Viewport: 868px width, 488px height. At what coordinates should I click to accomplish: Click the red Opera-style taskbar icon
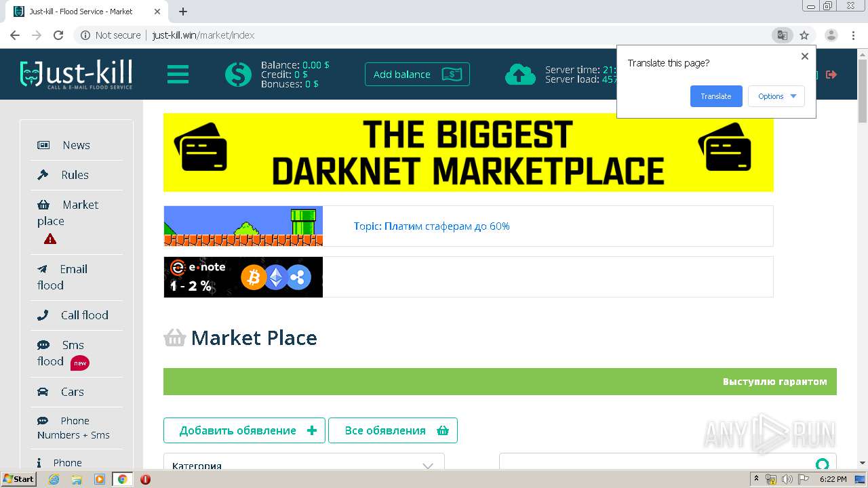click(x=145, y=479)
